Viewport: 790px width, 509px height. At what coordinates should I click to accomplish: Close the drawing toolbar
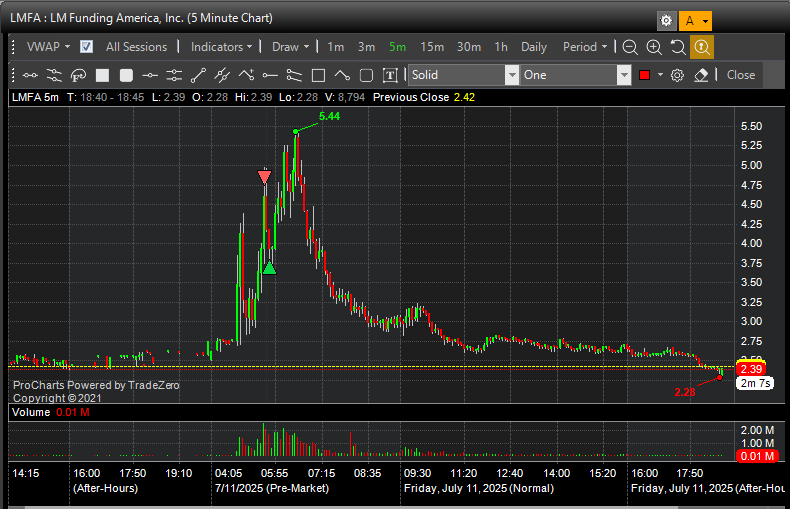tap(741, 75)
